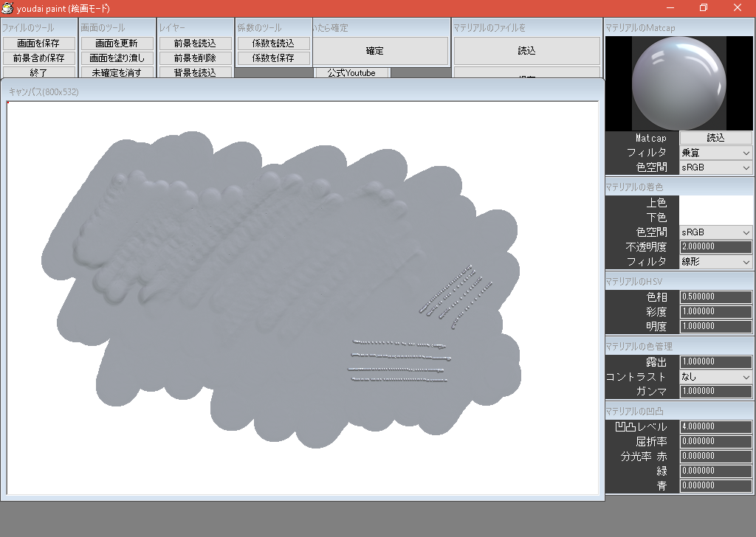The width and height of the screenshot is (756, 537).
Task: Click 前景含め保存 to save including foreground
Action: pos(41,58)
